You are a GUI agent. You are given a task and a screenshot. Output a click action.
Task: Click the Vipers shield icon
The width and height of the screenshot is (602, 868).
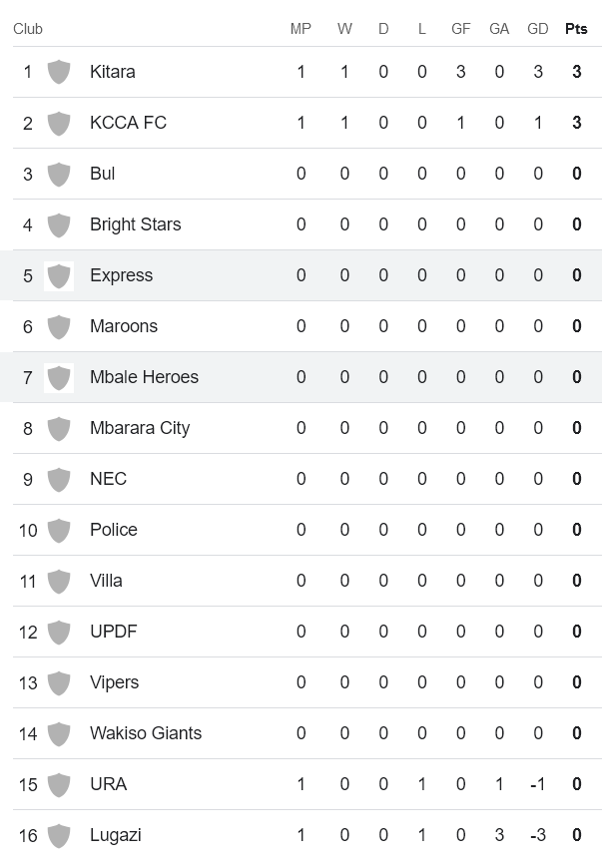pyautogui.click(x=59, y=682)
